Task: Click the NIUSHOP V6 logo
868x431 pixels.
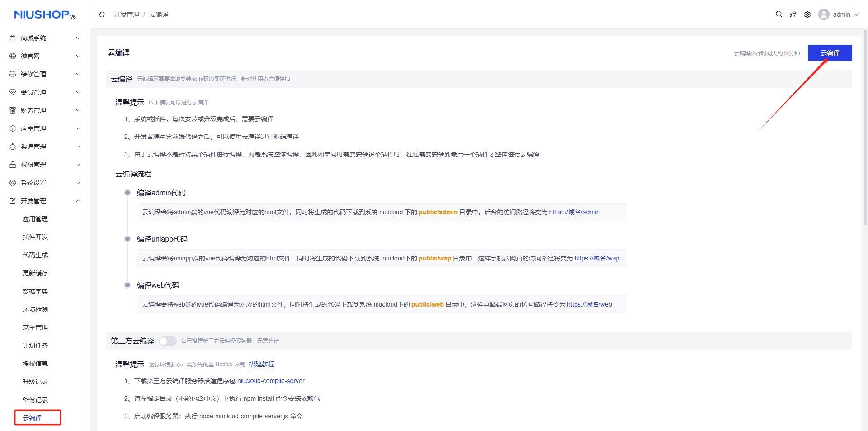Action: [x=45, y=15]
